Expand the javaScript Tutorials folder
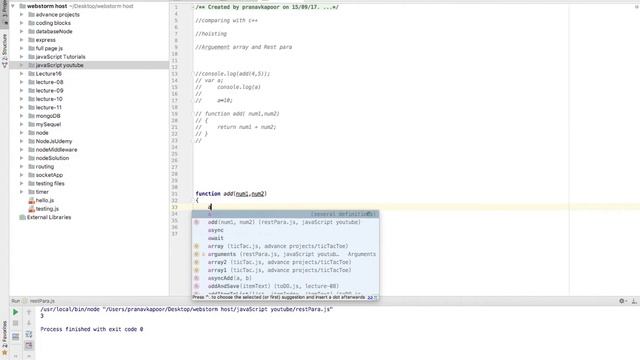Image resolution: width=640 pixels, height=360 pixels. point(22,57)
